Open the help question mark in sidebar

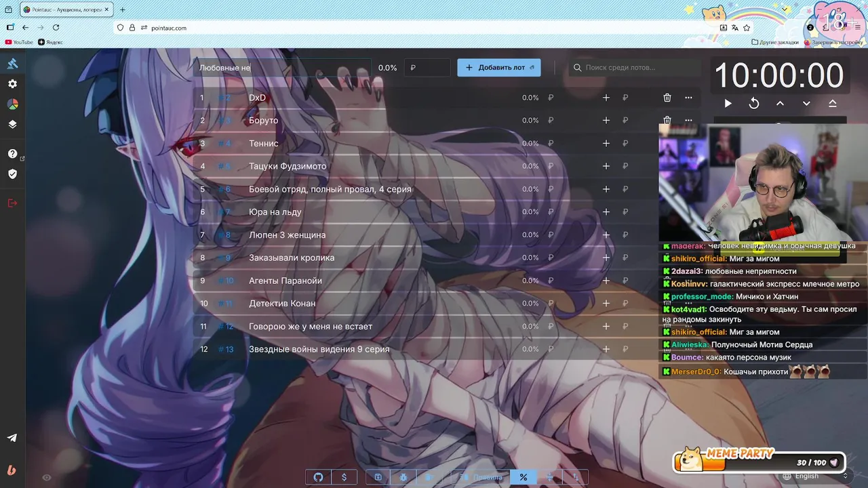pyautogui.click(x=12, y=154)
